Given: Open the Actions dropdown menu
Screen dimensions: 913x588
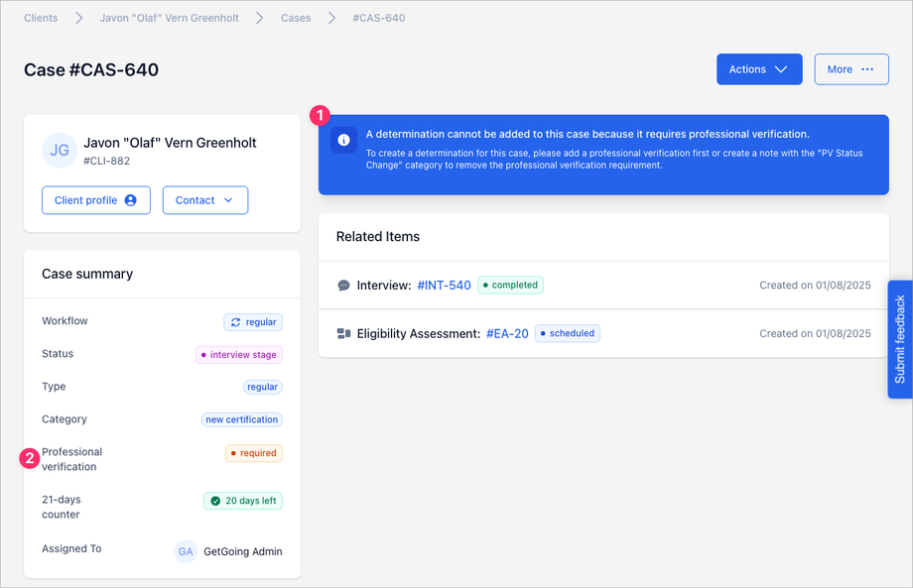Looking at the screenshot, I should pyautogui.click(x=759, y=69).
